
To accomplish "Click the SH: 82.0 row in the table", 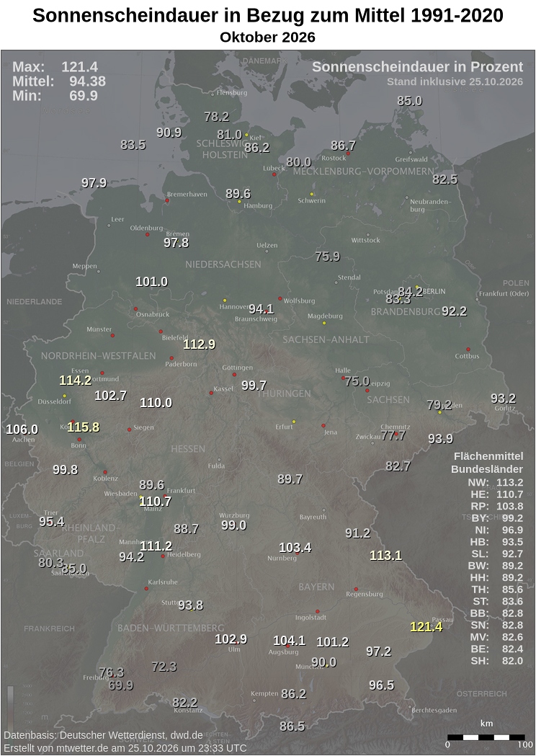I will pos(497,661).
